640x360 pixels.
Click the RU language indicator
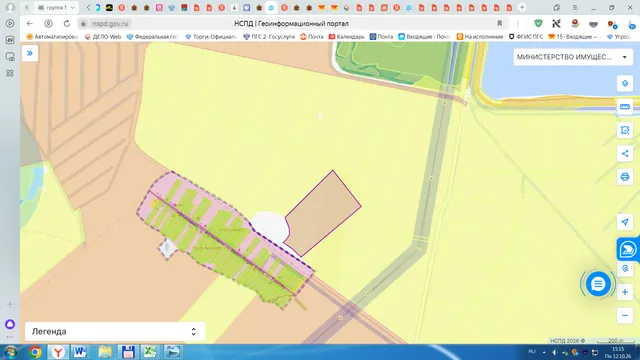pyautogui.click(x=532, y=352)
